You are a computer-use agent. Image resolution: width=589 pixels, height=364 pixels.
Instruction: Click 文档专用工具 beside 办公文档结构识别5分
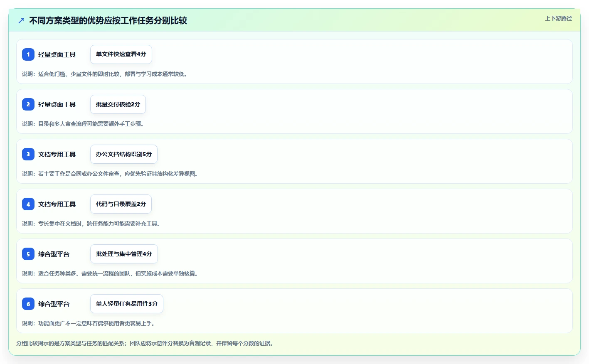point(57,154)
